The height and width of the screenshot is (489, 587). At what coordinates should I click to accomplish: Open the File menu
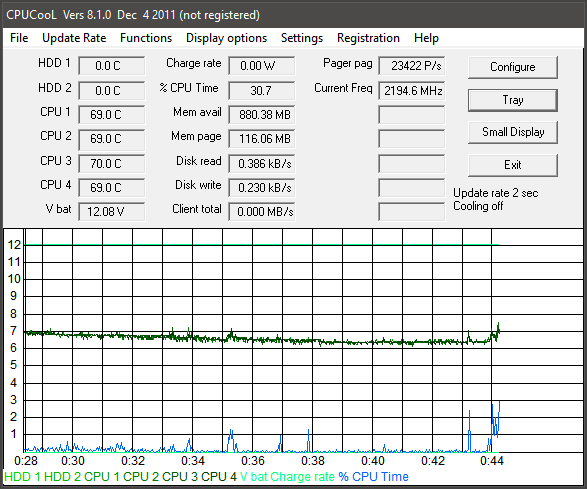pos(19,38)
